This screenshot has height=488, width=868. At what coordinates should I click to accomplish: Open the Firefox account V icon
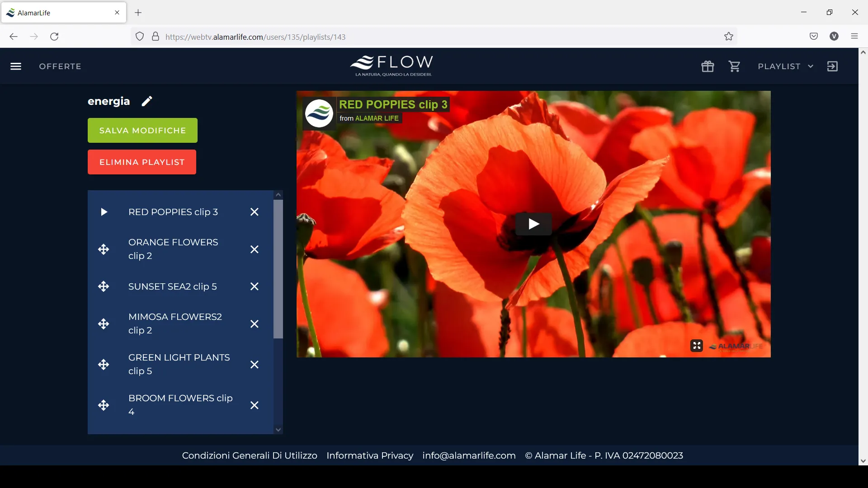pyautogui.click(x=834, y=37)
